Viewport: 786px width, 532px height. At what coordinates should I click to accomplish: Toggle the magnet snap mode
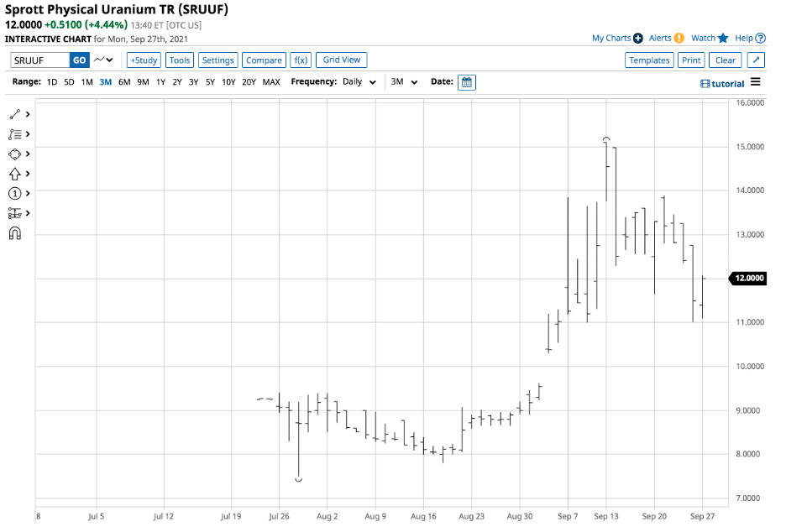[14, 233]
